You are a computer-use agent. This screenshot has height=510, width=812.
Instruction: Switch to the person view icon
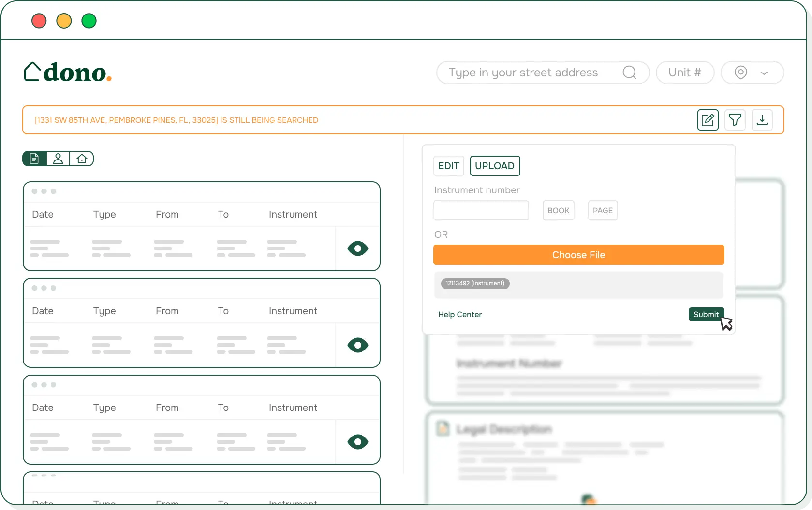coord(58,158)
